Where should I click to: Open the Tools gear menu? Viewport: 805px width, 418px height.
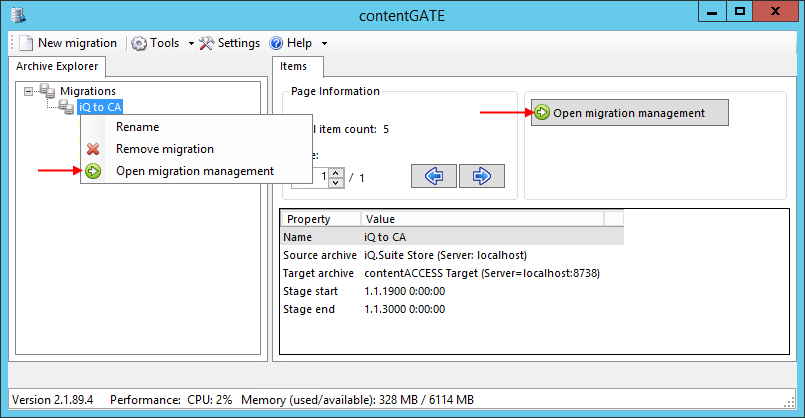tap(156, 43)
